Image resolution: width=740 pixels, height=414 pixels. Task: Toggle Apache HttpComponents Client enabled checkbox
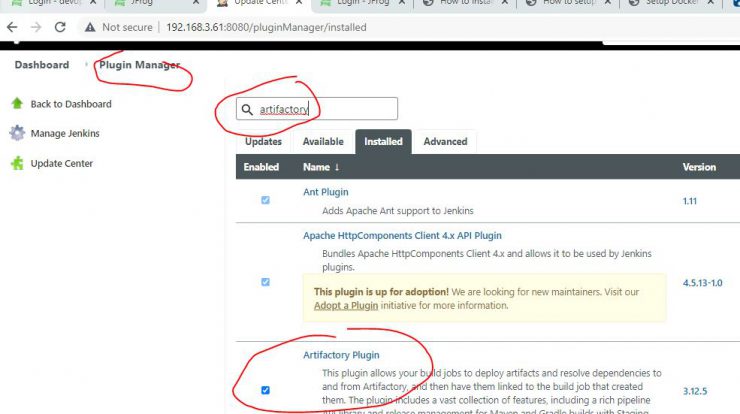[265, 282]
